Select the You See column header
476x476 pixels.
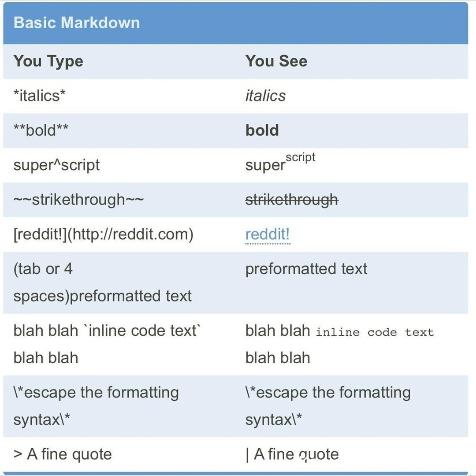[x=276, y=61]
